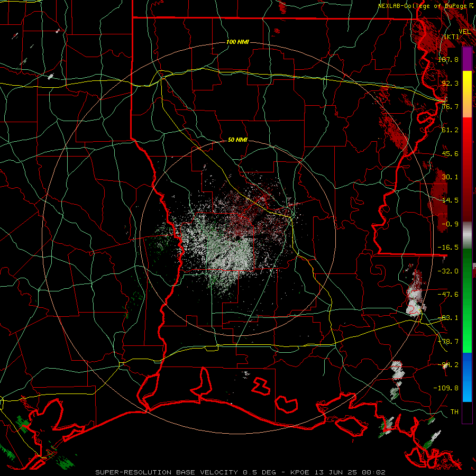Click the 45.6 value on velocity scale
Image resolution: width=476 pixels, height=476 pixels.
pyautogui.click(x=450, y=153)
